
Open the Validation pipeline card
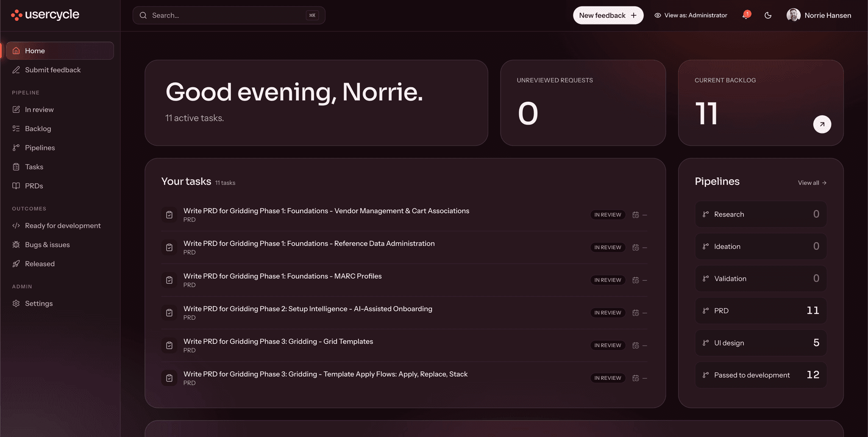761,278
